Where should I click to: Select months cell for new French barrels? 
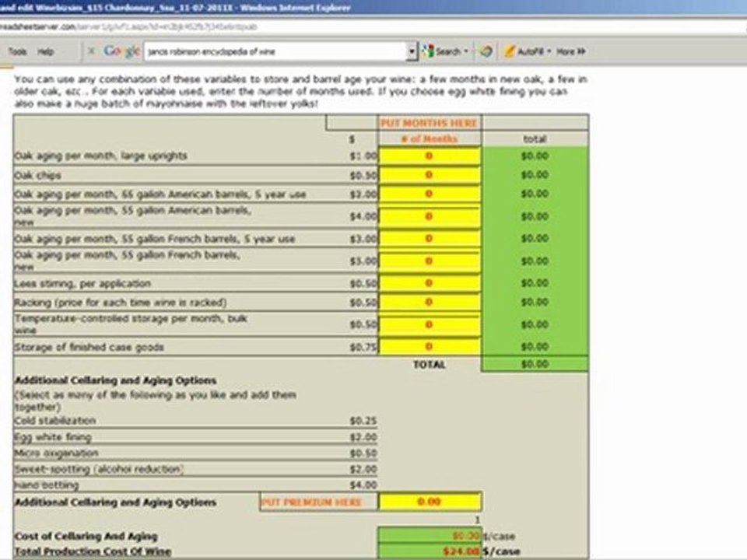pyautogui.click(x=430, y=261)
